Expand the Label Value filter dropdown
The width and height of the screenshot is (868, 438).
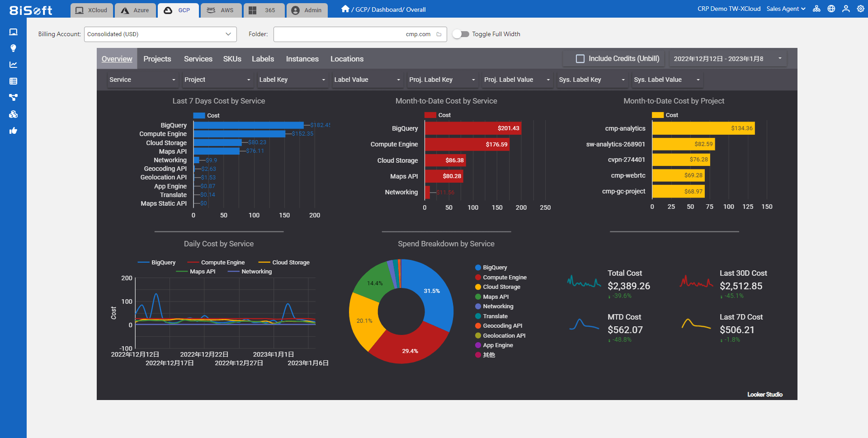point(367,80)
